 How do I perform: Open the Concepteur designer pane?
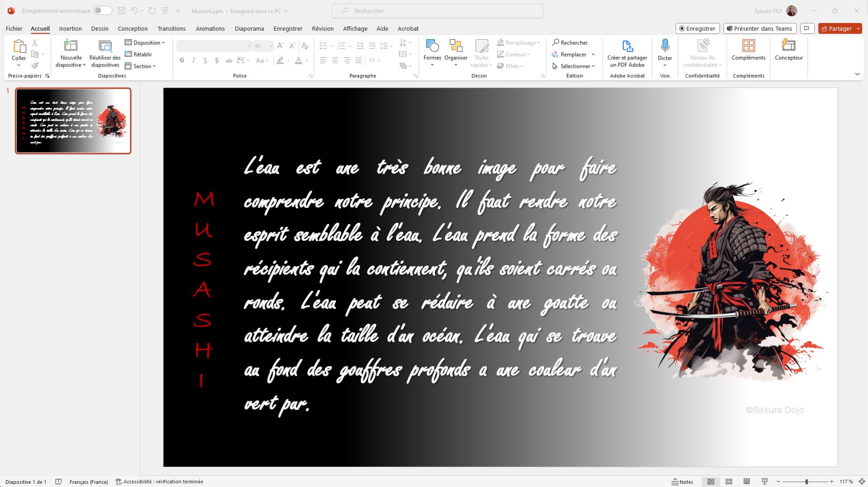[x=788, y=50]
